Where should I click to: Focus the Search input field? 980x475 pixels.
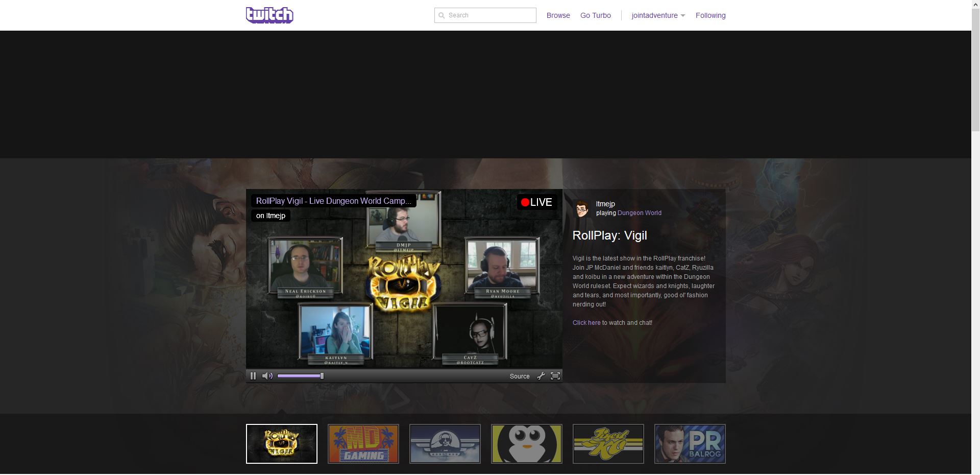pos(485,15)
